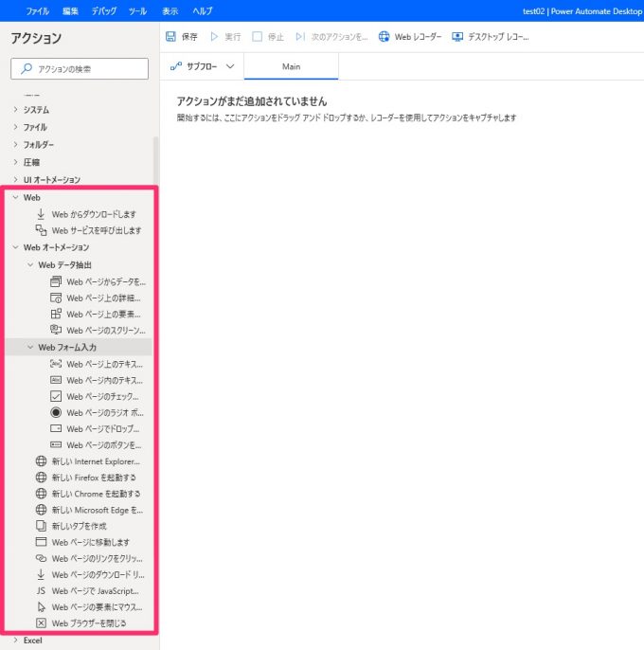Click the Save (保存) floppy disk icon
This screenshot has width=644, height=650.
click(x=170, y=36)
